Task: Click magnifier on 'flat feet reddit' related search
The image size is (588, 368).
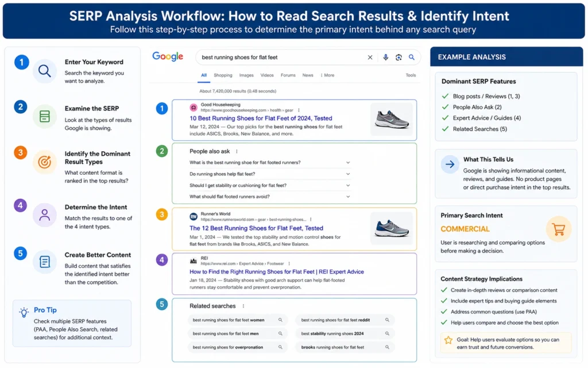Action: [x=387, y=320]
